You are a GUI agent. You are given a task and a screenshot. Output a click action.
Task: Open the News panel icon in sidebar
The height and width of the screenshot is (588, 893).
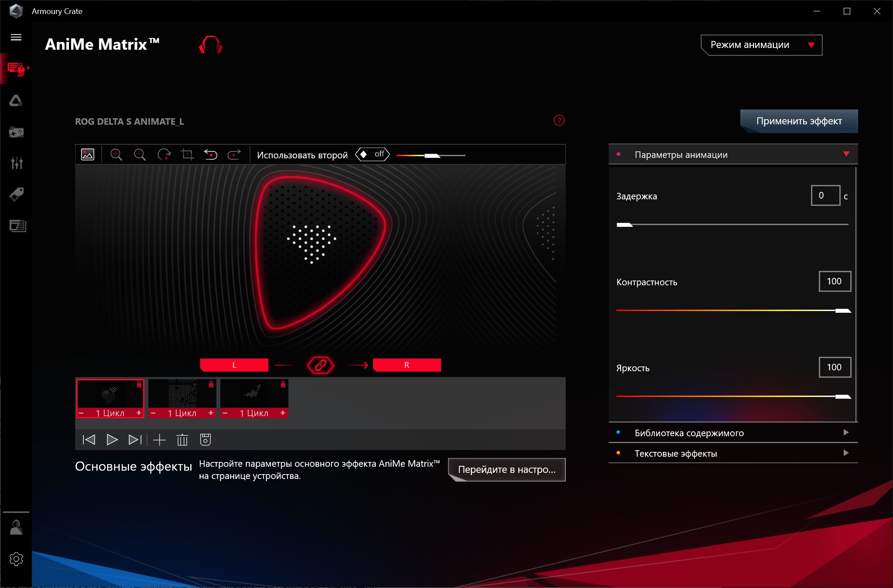[17, 226]
